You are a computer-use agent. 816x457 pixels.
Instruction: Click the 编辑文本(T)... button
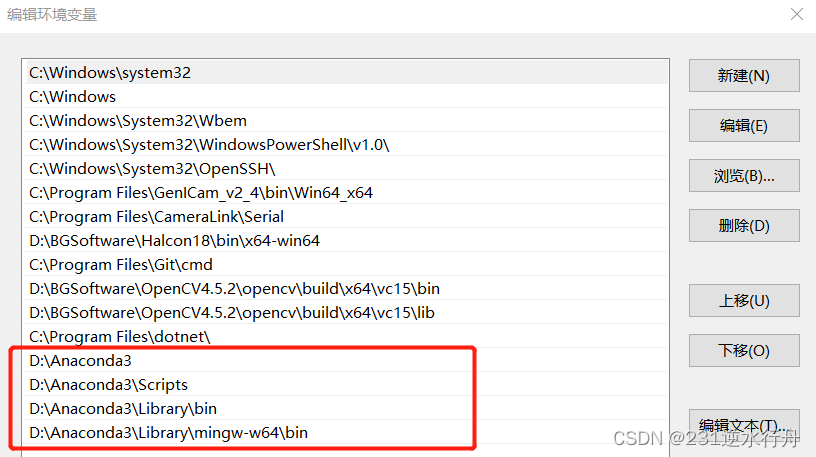tap(744, 425)
